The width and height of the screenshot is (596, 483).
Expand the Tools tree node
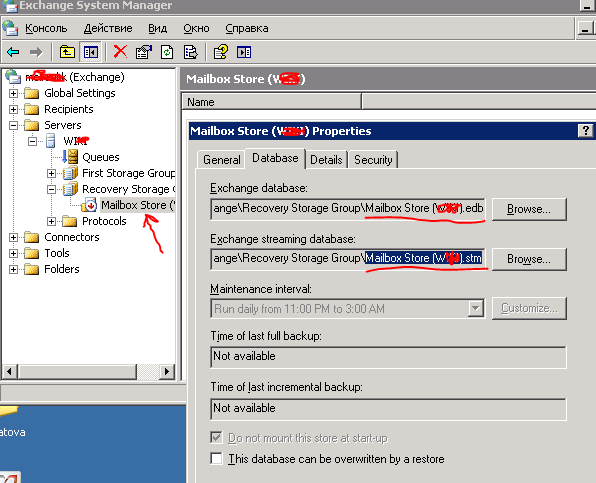click(x=13, y=253)
